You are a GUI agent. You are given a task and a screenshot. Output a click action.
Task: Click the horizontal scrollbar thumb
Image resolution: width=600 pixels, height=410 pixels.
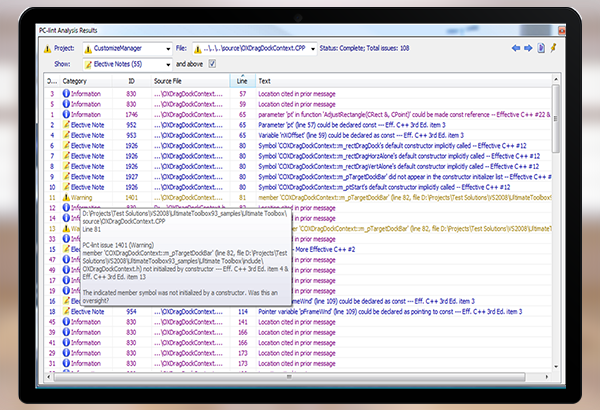[290, 377]
